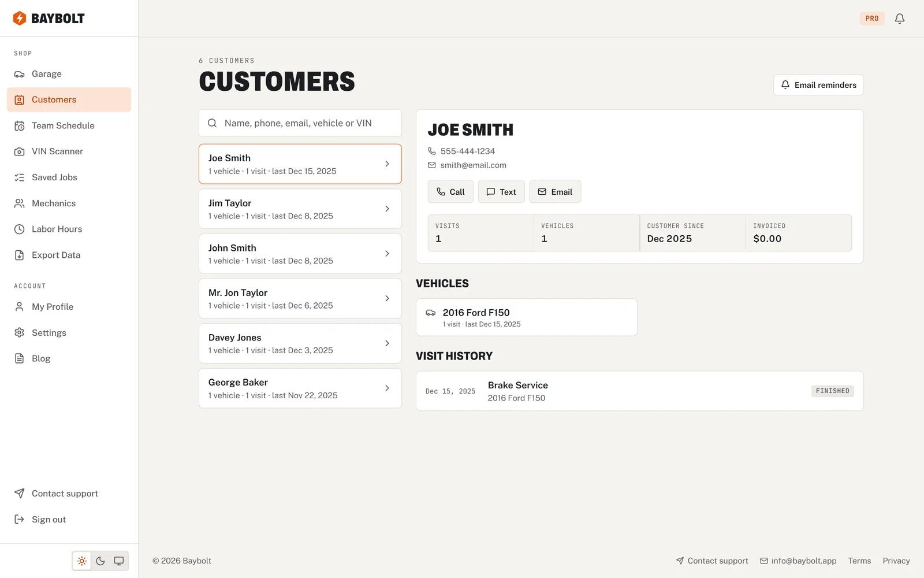
Task: Click the Mechanics people icon
Action: (20, 203)
